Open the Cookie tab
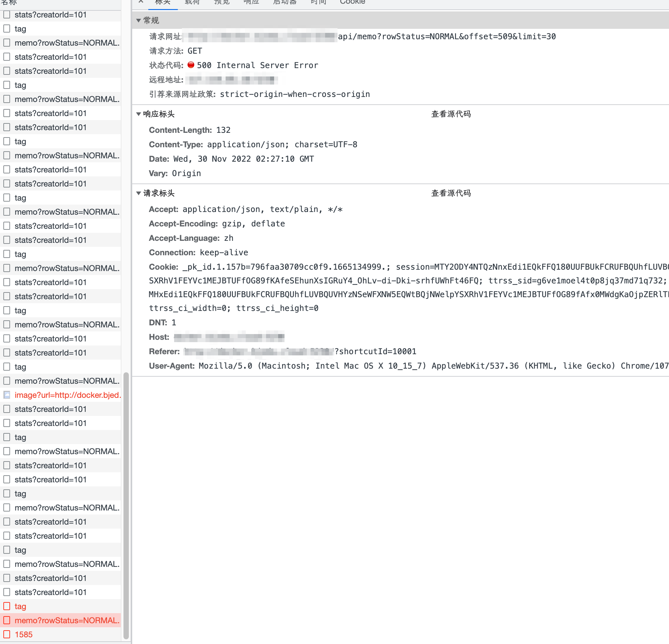The image size is (669, 644). [x=352, y=2]
